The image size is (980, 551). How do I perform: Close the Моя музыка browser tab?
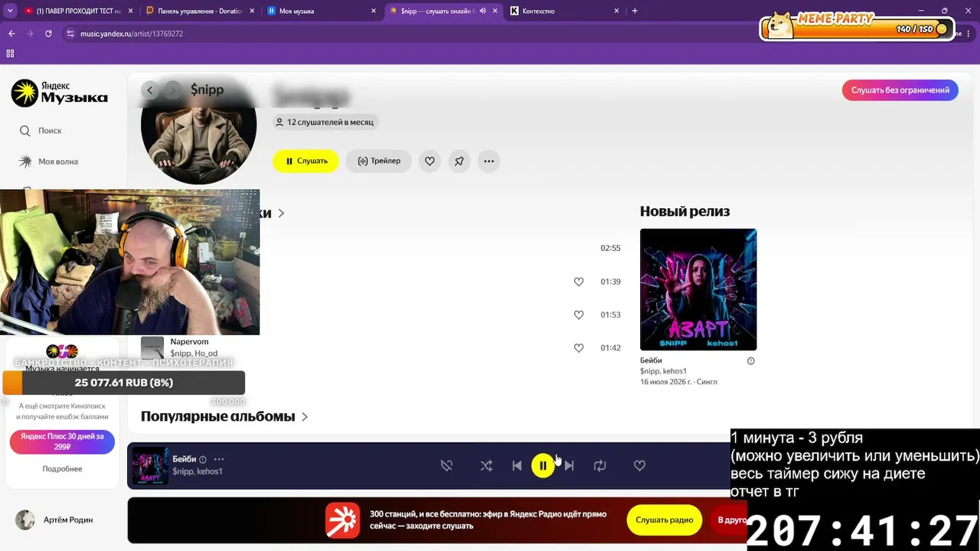[374, 11]
